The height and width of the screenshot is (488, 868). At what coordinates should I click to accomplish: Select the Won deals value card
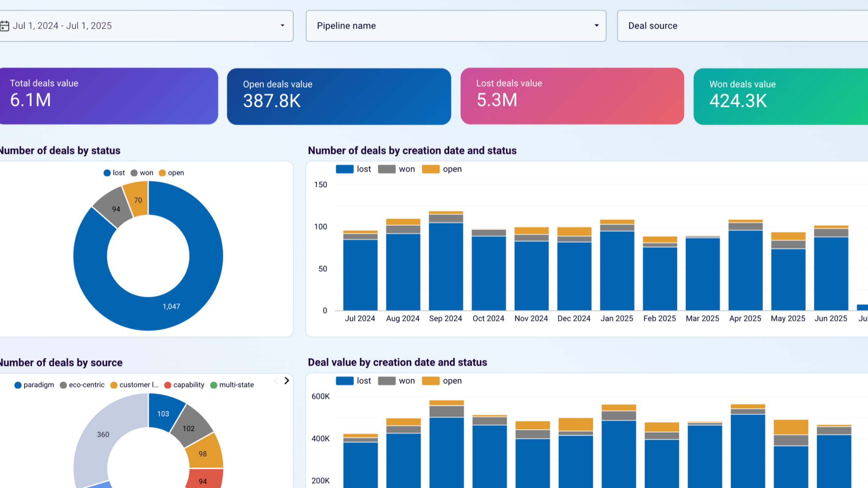pos(781,96)
